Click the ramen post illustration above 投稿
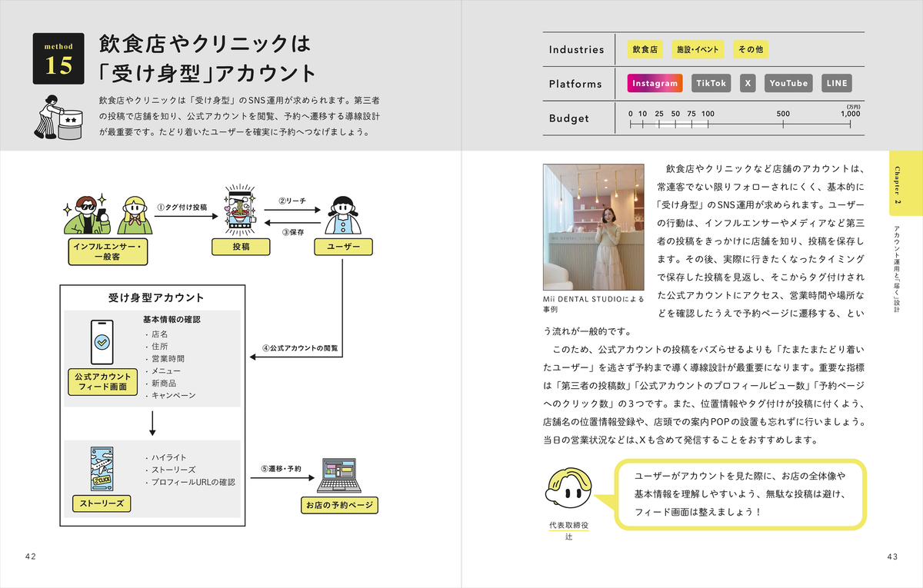The width and height of the screenshot is (923, 588). coord(239,208)
